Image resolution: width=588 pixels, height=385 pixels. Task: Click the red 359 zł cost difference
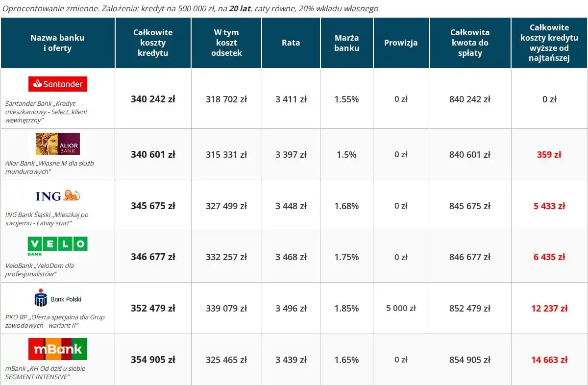(549, 155)
